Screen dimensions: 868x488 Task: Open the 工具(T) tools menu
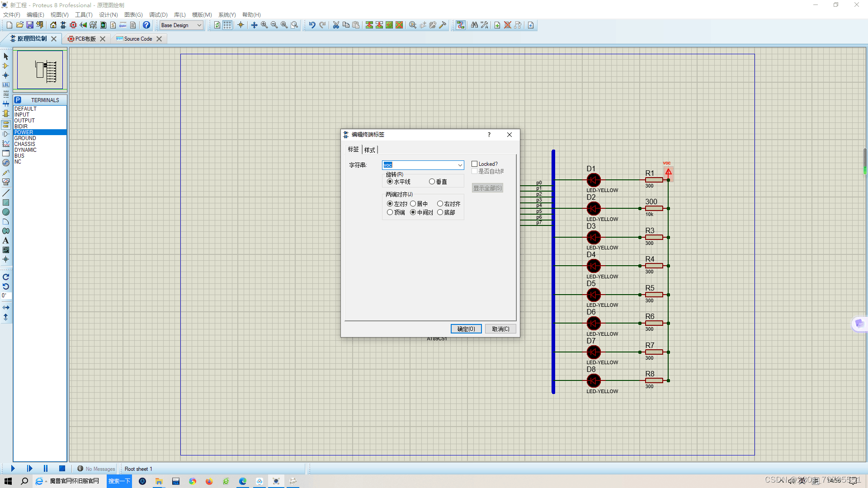click(84, 15)
